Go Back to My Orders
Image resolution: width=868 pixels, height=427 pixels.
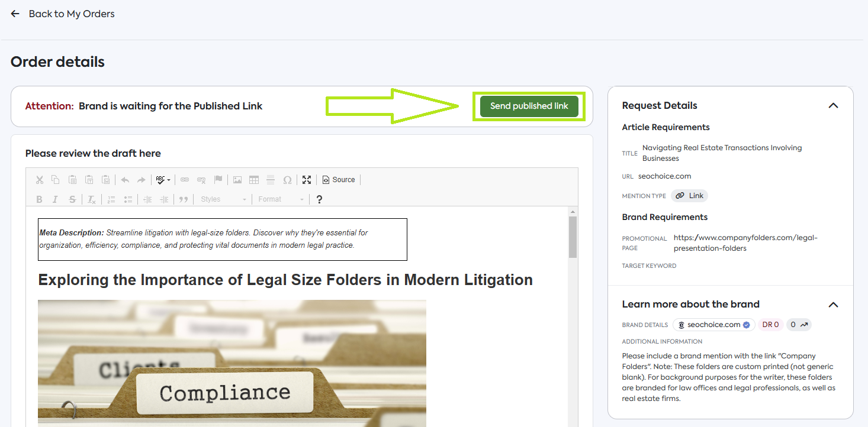point(63,14)
